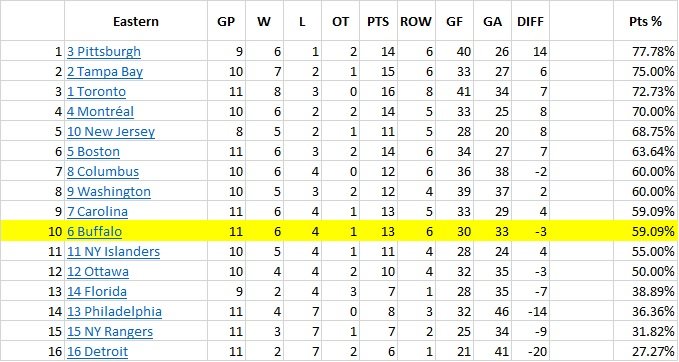Screen dimensions: 679x362
Task: Click the 9 Washington link
Action: pos(109,192)
